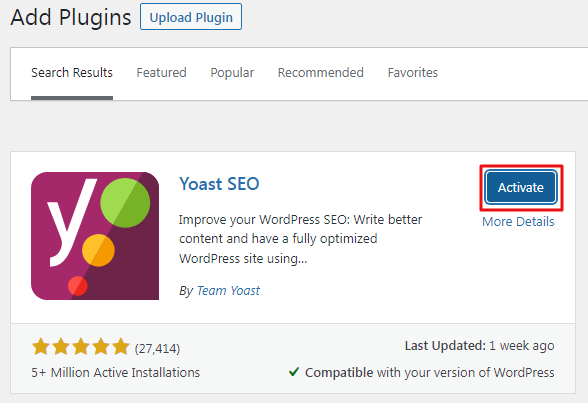
Task: Select the 5+ Million Active Installations text
Action: coord(116,373)
